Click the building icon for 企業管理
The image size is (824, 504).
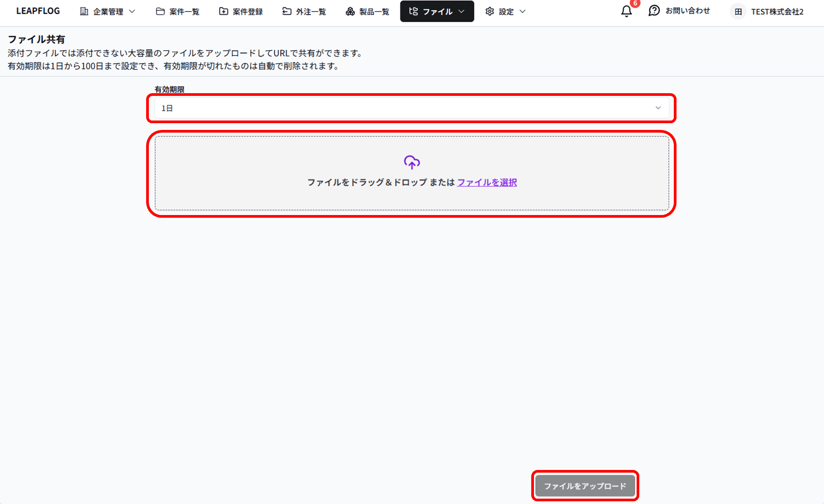coord(84,11)
